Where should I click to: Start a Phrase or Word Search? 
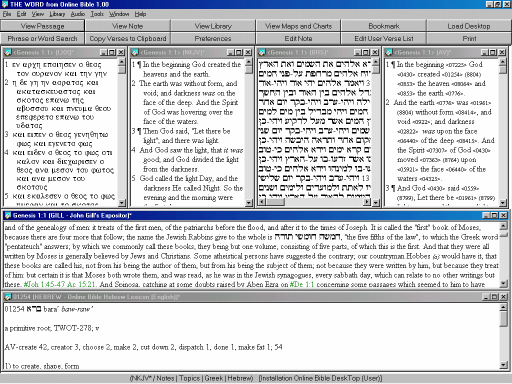click(x=42, y=38)
